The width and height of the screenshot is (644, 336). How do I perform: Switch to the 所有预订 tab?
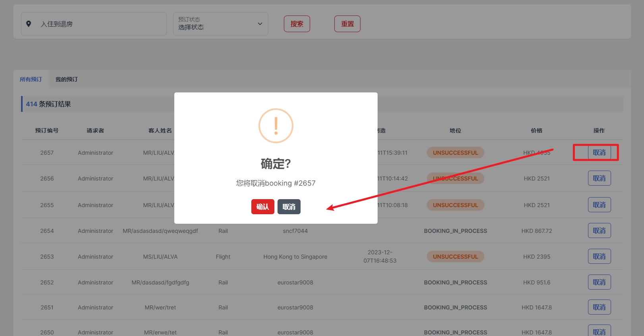[31, 79]
